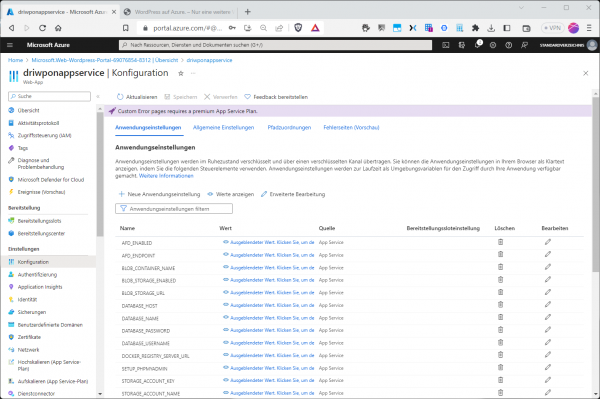Follow the Weitere Informationen link
The width and height of the screenshot is (600, 399).
[166, 176]
